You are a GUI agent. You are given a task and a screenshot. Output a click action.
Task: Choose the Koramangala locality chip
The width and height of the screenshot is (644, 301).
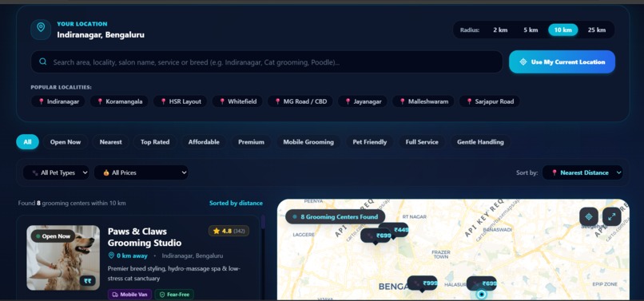coord(120,101)
